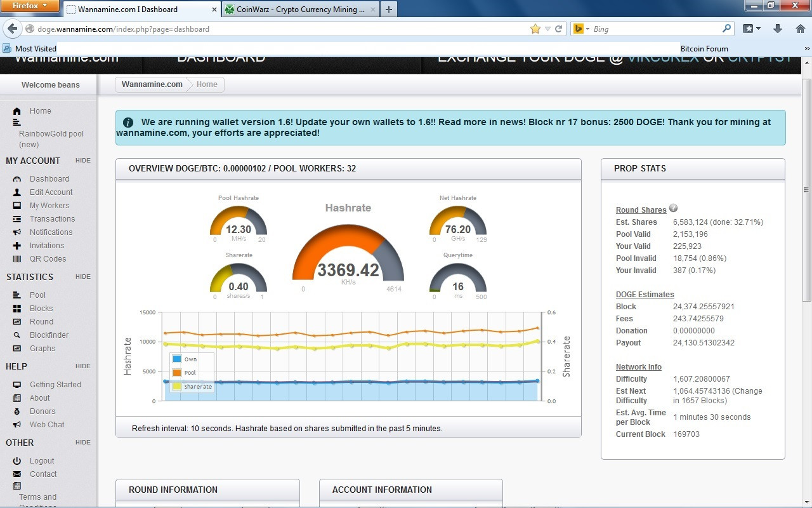
Task: Click the reload page icon
Action: pyautogui.click(x=559, y=29)
